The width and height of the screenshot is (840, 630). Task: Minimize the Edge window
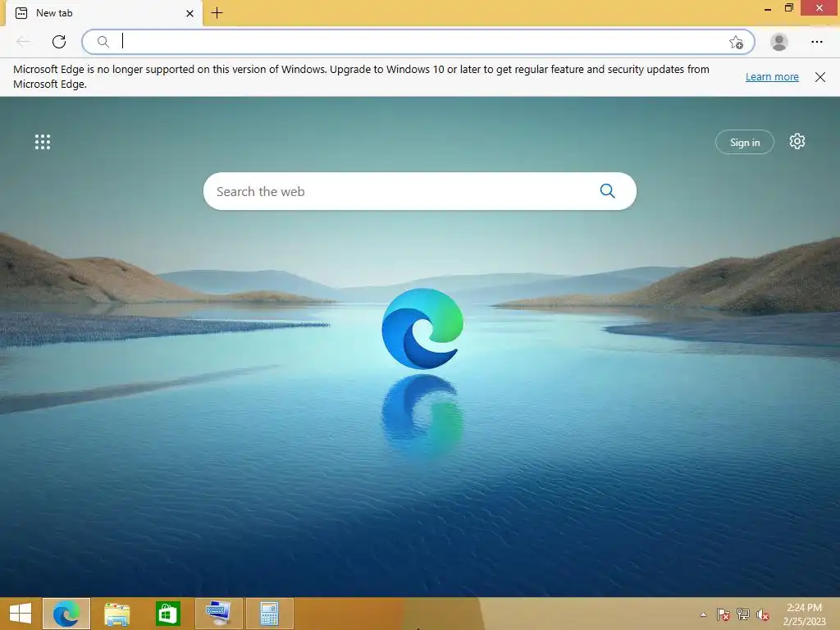[x=767, y=9]
